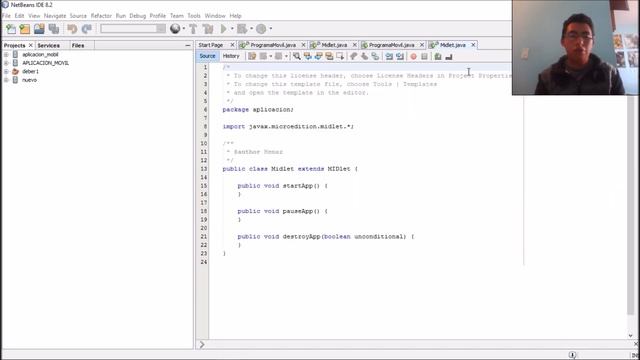The image size is (640, 360).
Task: Close the Start Page tab
Action: pyautogui.click(x=232, y=45)
